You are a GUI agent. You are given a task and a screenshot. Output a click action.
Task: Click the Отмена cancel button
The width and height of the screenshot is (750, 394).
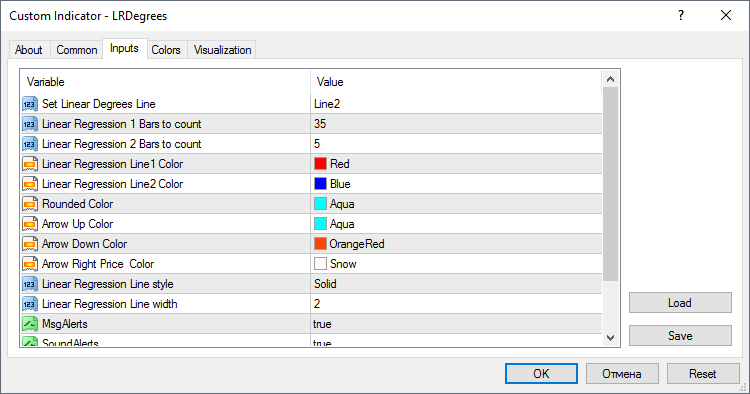click(x=622, y=373)
